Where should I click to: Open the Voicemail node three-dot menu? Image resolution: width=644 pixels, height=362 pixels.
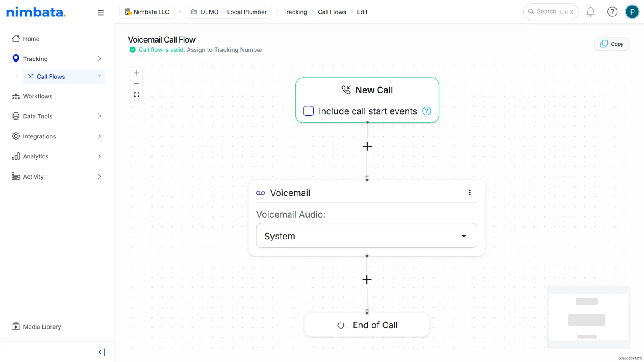pyautogui.click(x=469, y=193)
